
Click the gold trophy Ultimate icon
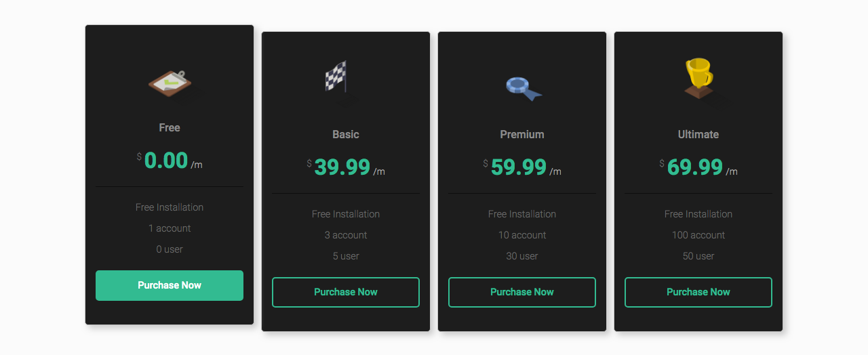(698, 78)
